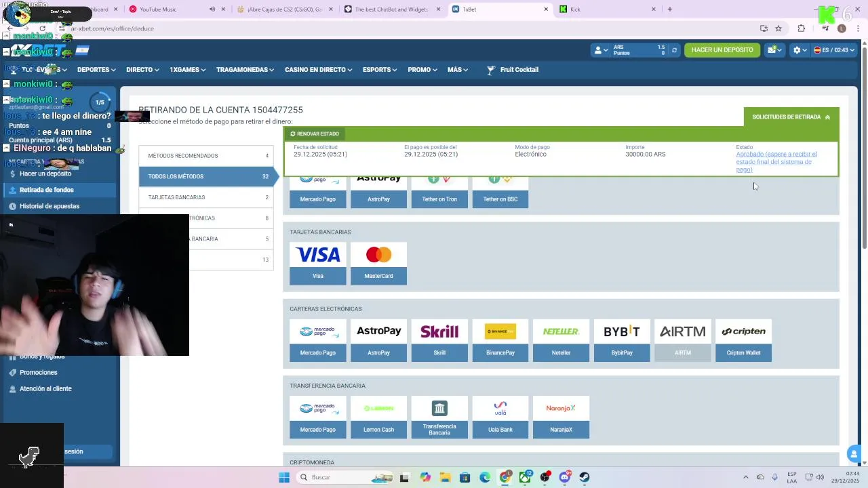Viewport: 868px width, 488px height.
Task: Mute the YouTube Music tab audio
Action: [212, 9]
